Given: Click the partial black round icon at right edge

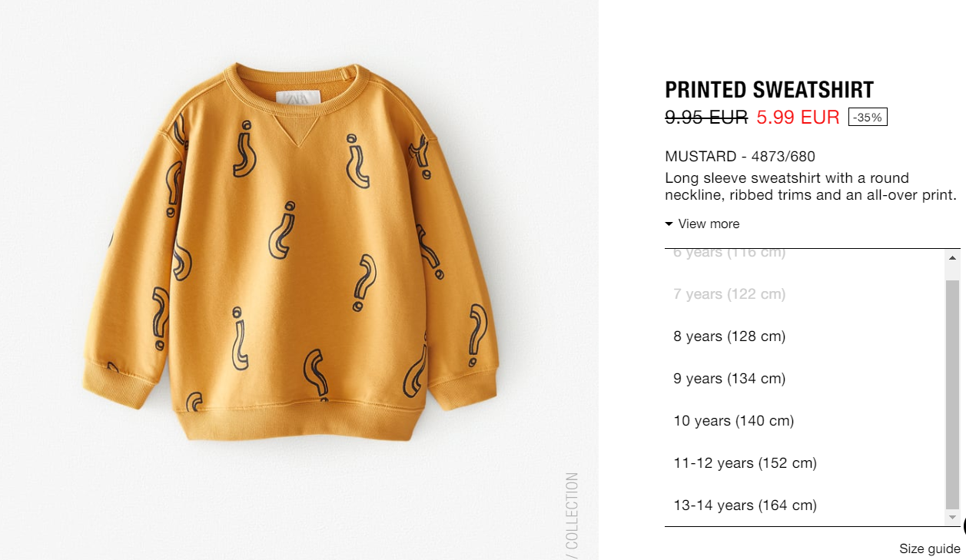Looking at the screenshot, I should tap(963, 525).
